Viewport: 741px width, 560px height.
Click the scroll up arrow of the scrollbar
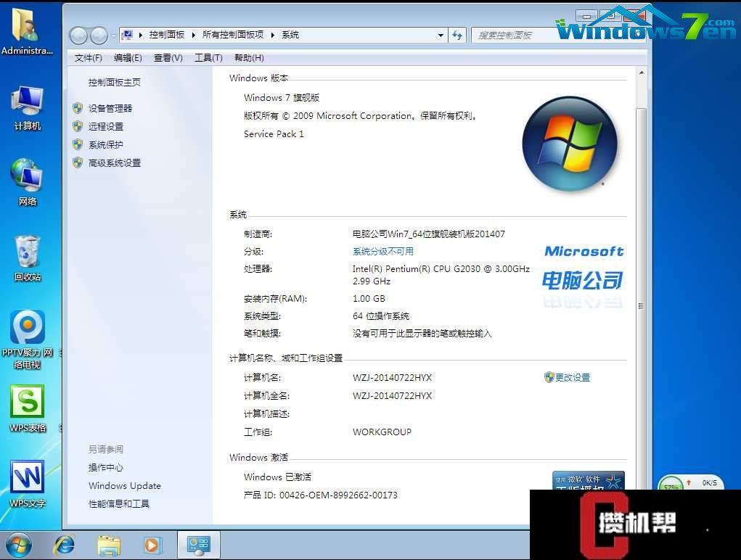[642, 73]
